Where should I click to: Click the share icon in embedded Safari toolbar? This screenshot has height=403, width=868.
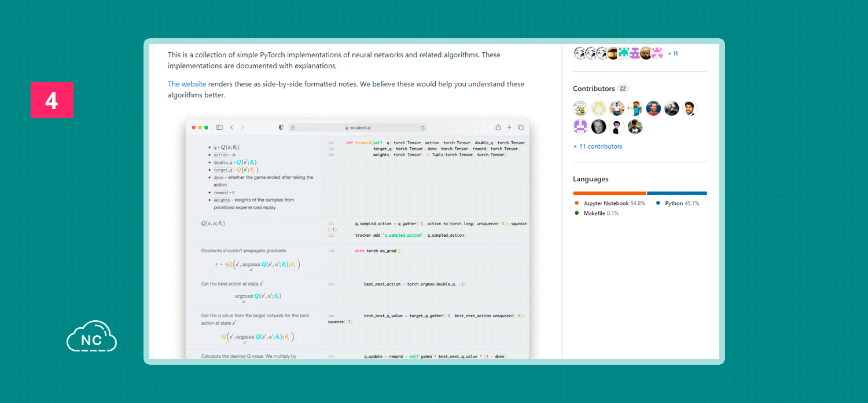[x=498, y=127]
